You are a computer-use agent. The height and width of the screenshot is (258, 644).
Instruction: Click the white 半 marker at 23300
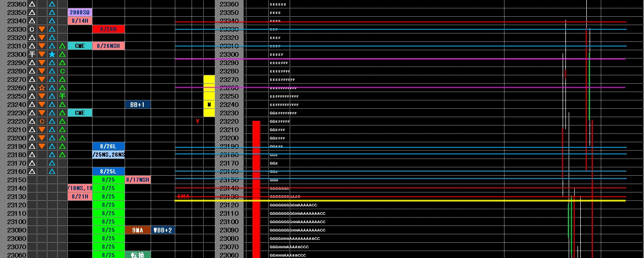pyautogui.click(x=32, y=54)
